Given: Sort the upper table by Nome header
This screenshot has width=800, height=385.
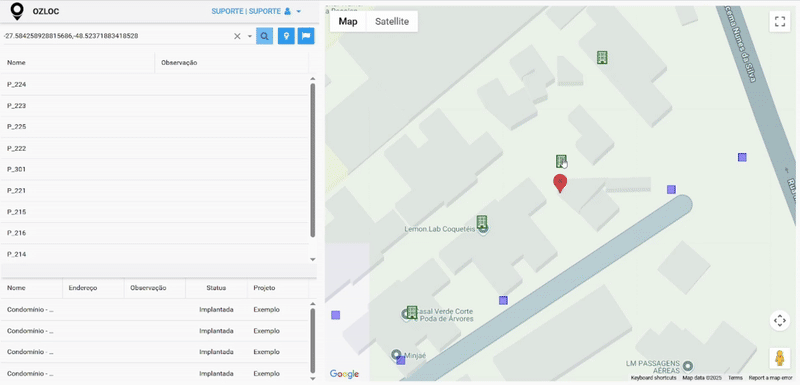Looking at the screenshot, I should point(78,63).
